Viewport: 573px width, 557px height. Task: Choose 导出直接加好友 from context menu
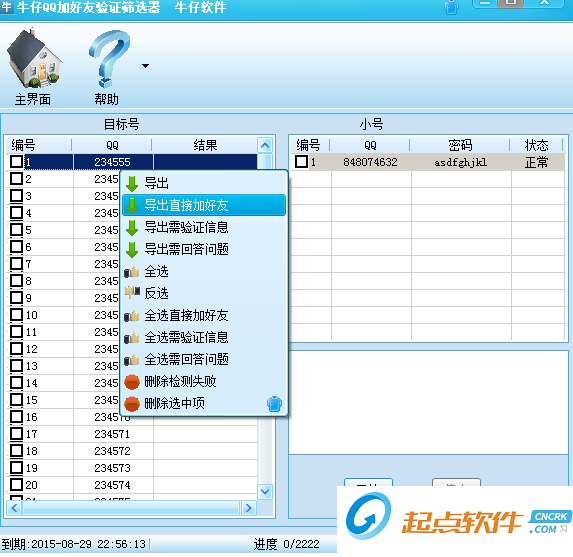204,205
